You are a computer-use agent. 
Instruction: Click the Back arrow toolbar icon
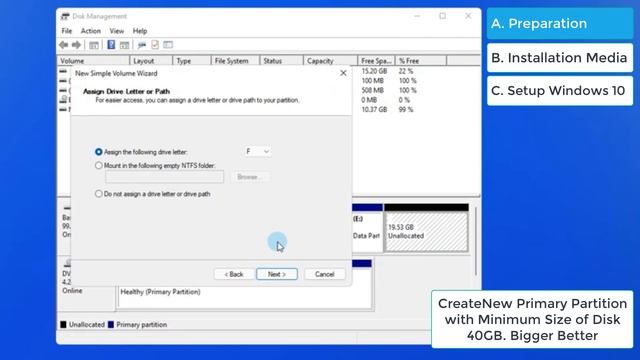tap(63, 45)
